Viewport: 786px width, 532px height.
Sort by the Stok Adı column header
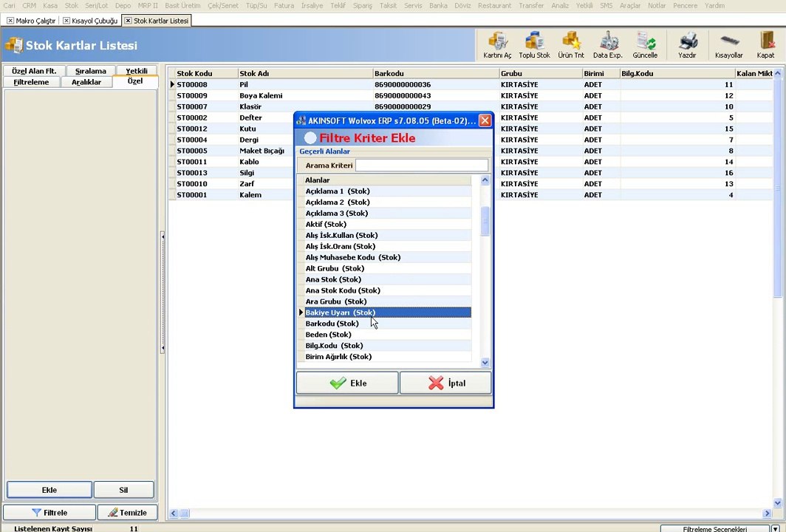[x=306, y=73]
